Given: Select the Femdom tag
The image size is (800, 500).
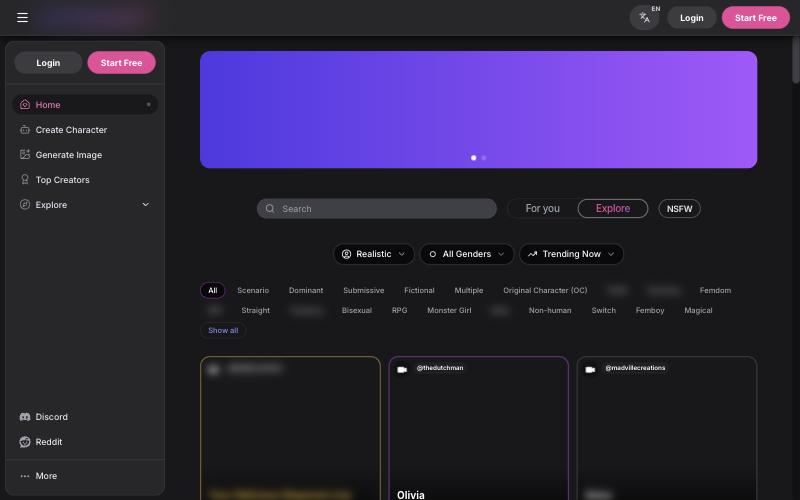Looking at the screenshot, I should (715, 290).
